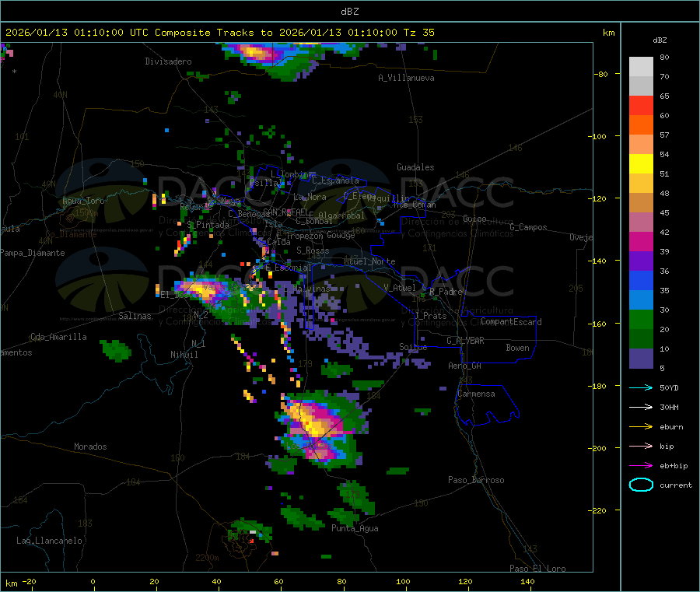Click the 'dBZ' heading above color scale

coord(660,40)
